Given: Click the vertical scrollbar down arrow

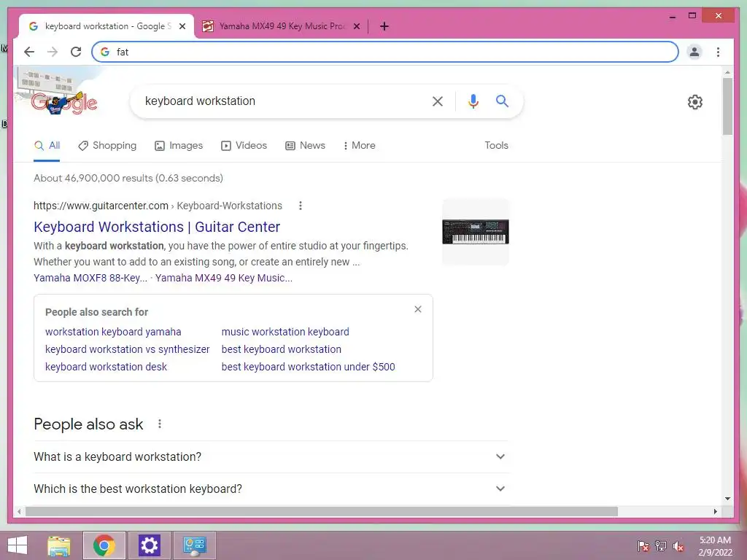Looking at the screenshot, I should (x=727, y=499).
